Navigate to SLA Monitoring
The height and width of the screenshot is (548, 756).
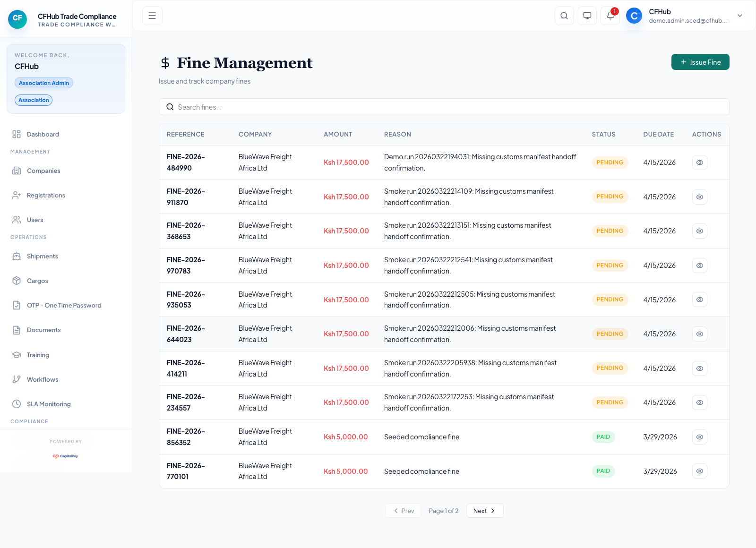49,404
